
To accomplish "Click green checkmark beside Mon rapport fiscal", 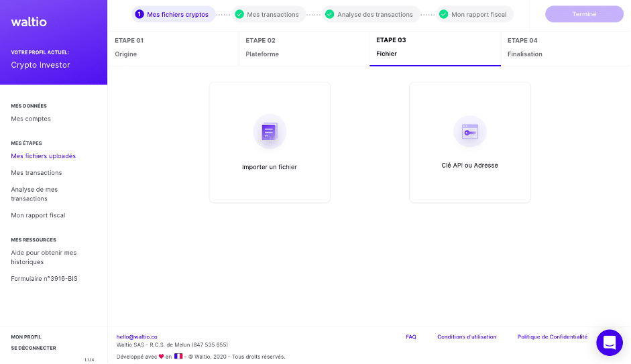I will [x=443, y=14].
